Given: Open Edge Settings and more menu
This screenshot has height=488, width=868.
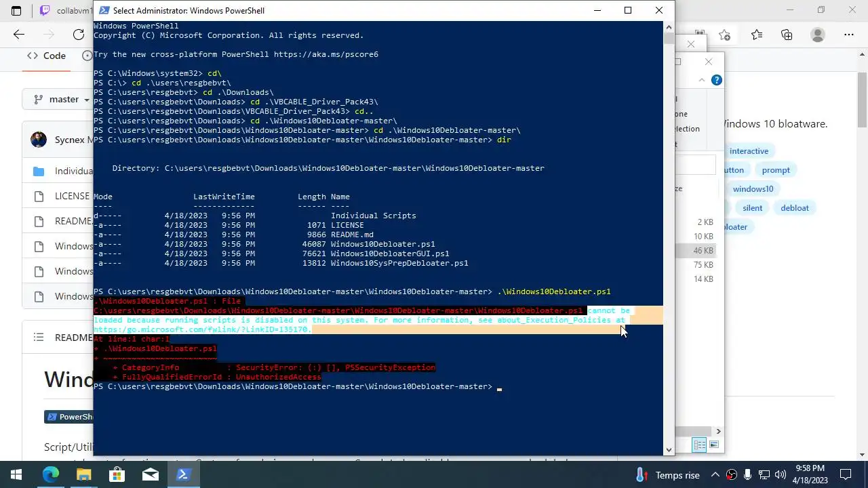Looking at the screenshot, I should [849, 35].
